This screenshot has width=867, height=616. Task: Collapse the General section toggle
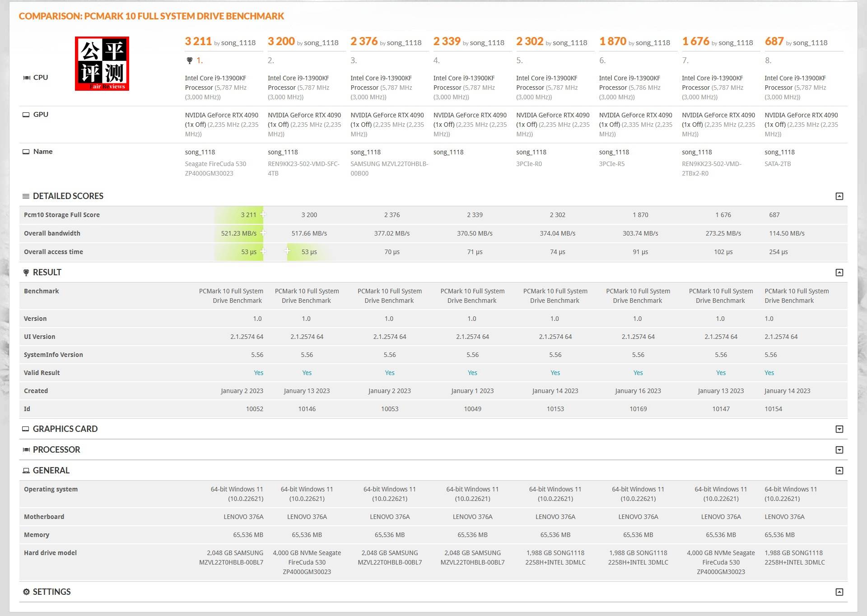[x=839, y=471]
